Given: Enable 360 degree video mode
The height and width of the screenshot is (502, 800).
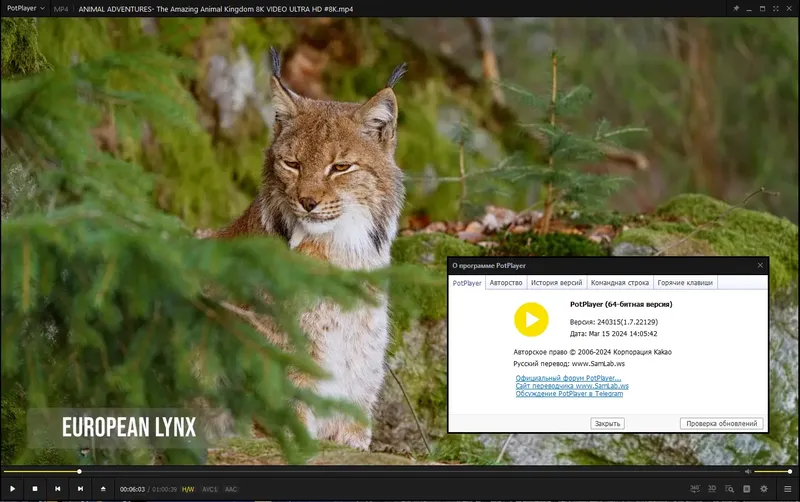Looking at the screenshot, I should (x=695, y=489).
